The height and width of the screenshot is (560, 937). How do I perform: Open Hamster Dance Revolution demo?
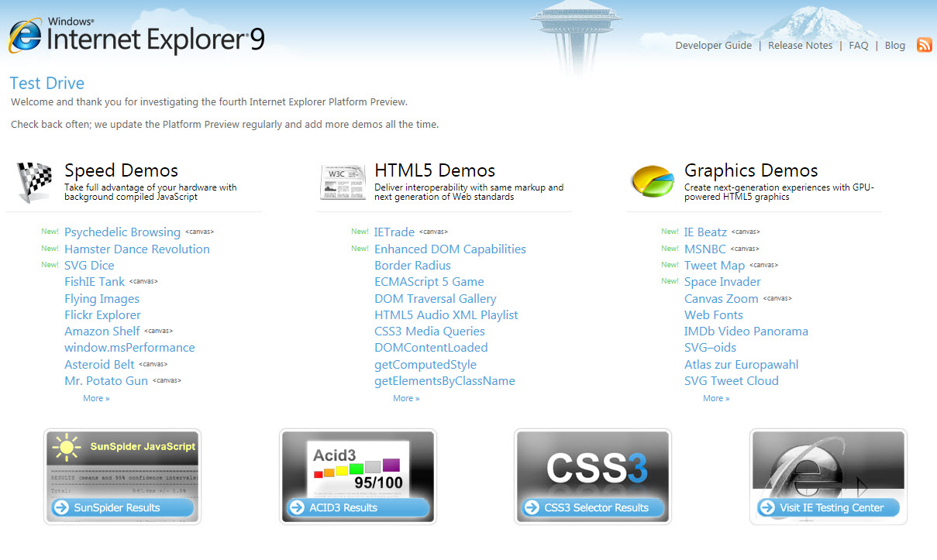(137, 249)
